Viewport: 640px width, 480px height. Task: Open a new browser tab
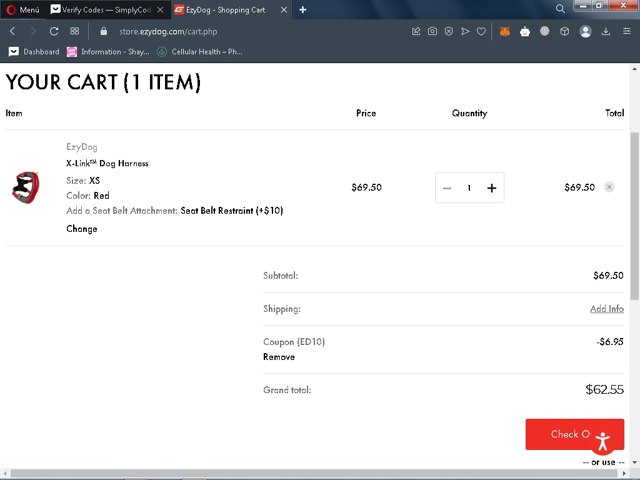302,10
